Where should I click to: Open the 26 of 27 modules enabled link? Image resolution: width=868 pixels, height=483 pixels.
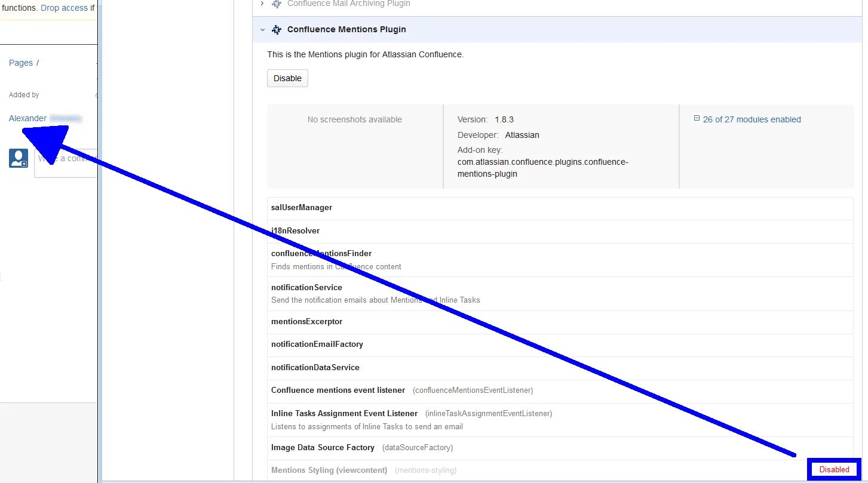coord(752,119)
